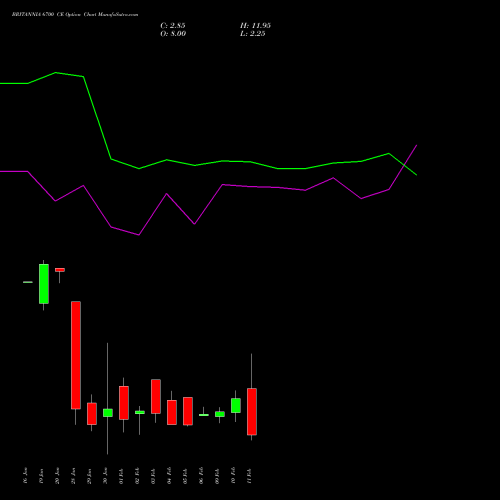This screenshot has height=500, width=500.
Task: Select the close value C: 2.85
Action: [x=173, y=26]
